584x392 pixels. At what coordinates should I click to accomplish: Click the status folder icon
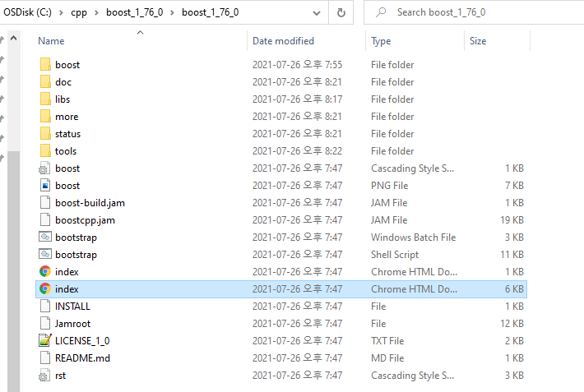[45, 133]
